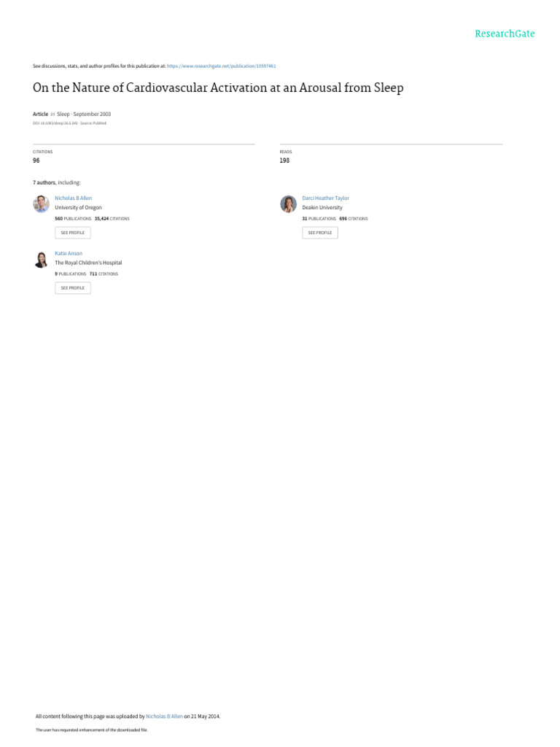560x747 pixels.
Task: Select the Deakin University affiliation text
Action: (x=322, y=208)
